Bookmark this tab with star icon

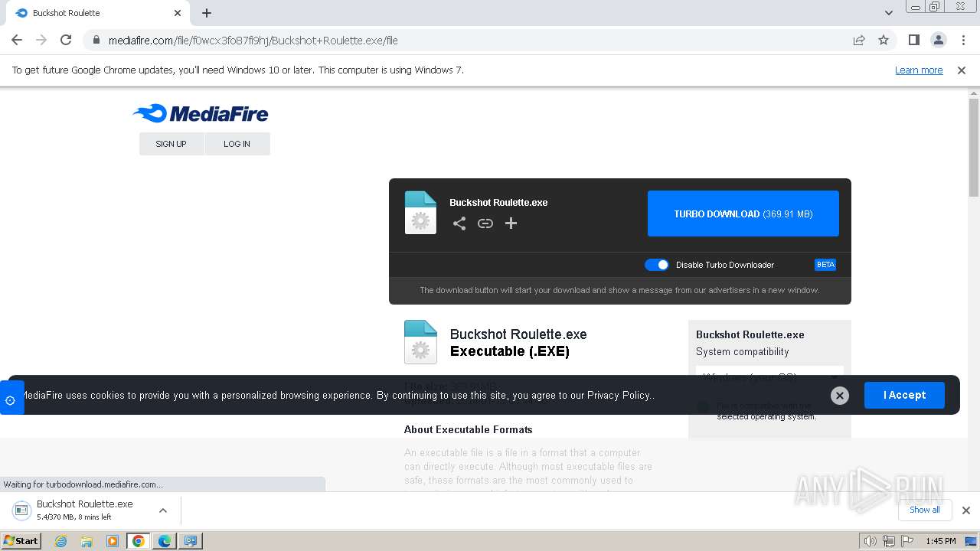(884, 40)
